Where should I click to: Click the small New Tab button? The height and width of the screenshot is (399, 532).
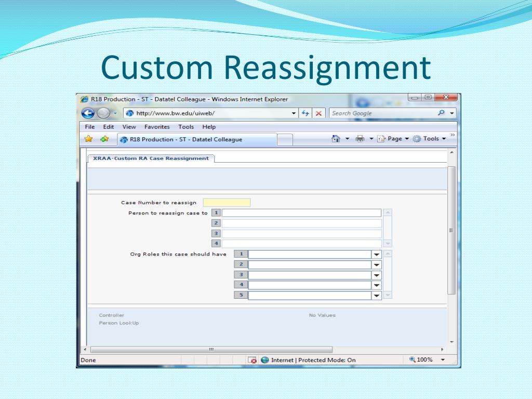click(x=285, y=140)
